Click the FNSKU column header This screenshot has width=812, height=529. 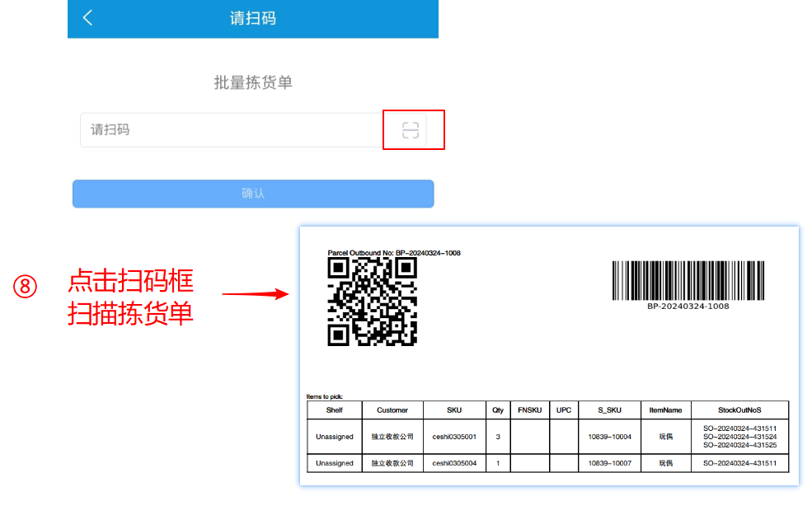530,410
